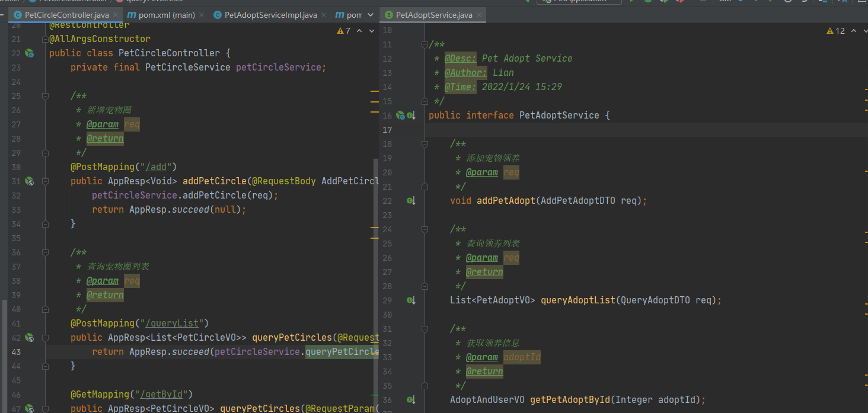Switch to PetAdoptServiceImpl.java tab

[270, 15]
